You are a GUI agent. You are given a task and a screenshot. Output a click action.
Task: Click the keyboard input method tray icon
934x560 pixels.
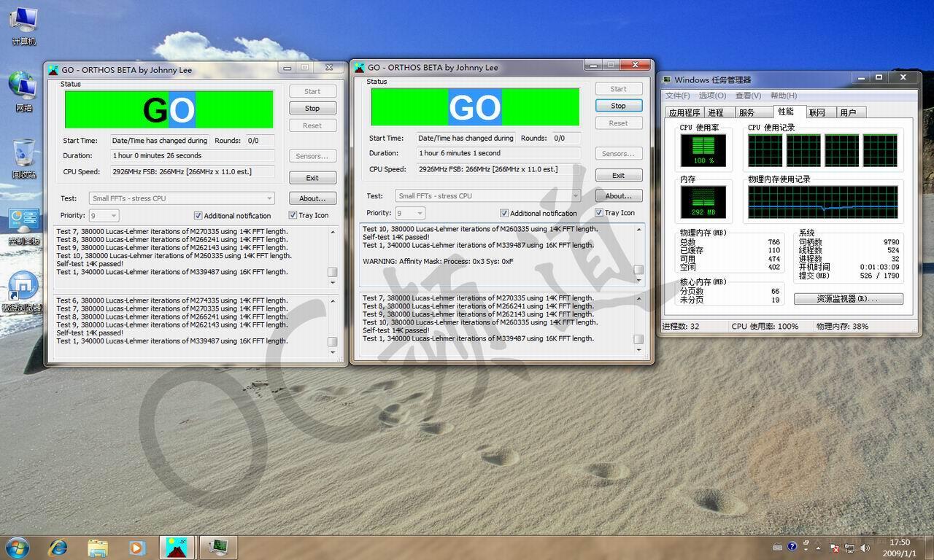click(777, 547)
